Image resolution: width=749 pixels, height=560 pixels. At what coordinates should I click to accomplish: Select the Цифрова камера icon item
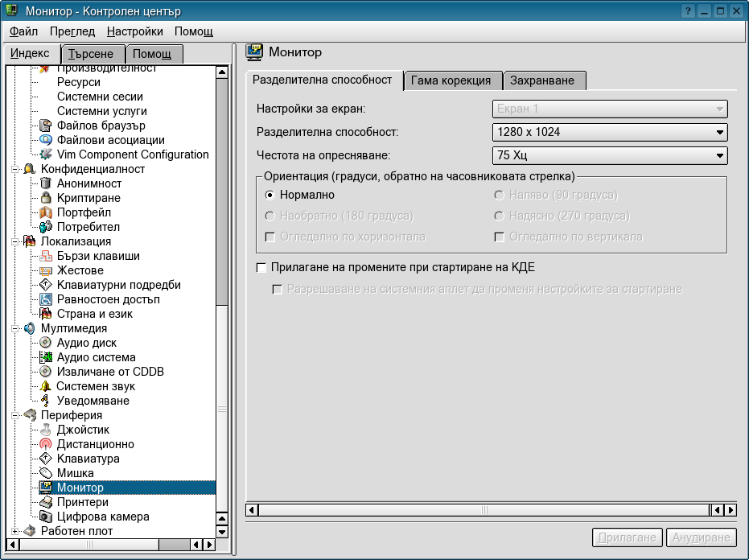coord(46,517)
